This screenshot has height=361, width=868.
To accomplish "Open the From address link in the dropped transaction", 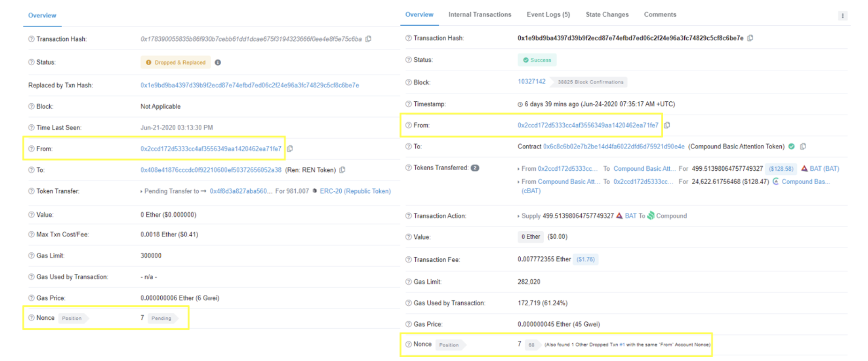I will [x=211, y=149].
